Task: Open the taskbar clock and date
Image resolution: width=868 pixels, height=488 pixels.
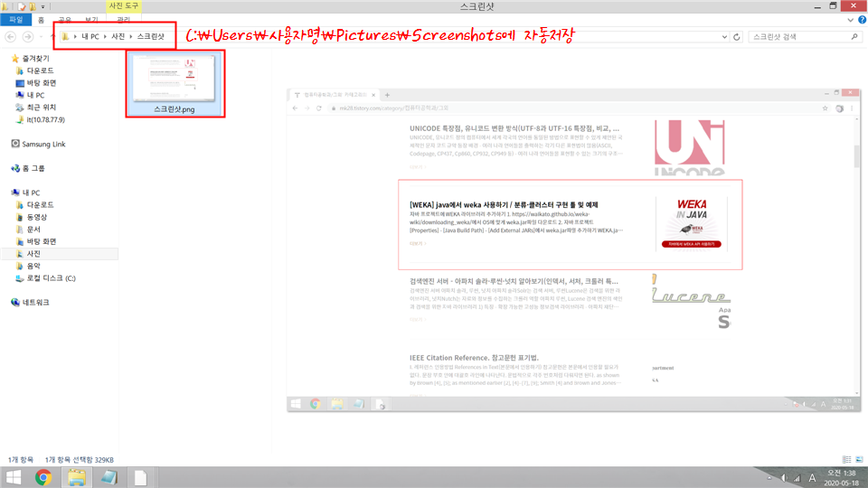Action: point(842,477)
